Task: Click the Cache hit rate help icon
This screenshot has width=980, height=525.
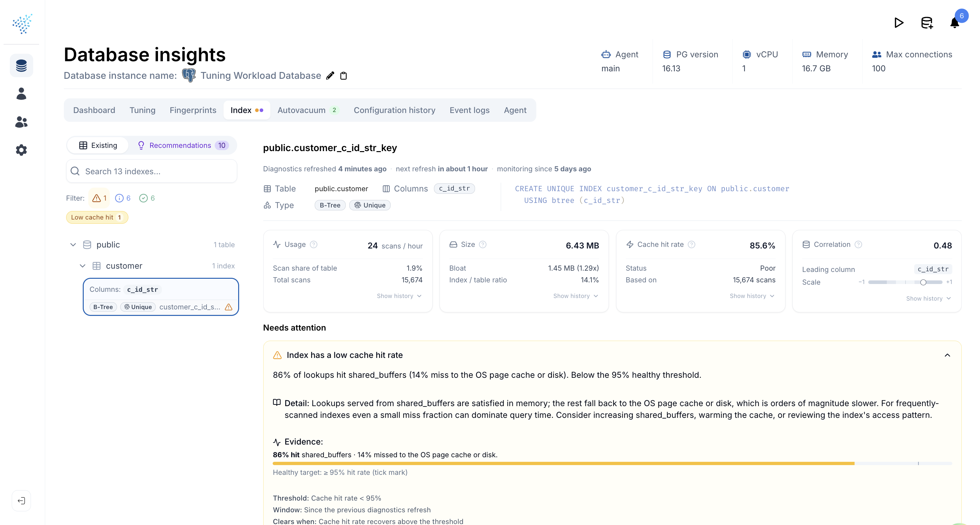Action: click(692, 245)
